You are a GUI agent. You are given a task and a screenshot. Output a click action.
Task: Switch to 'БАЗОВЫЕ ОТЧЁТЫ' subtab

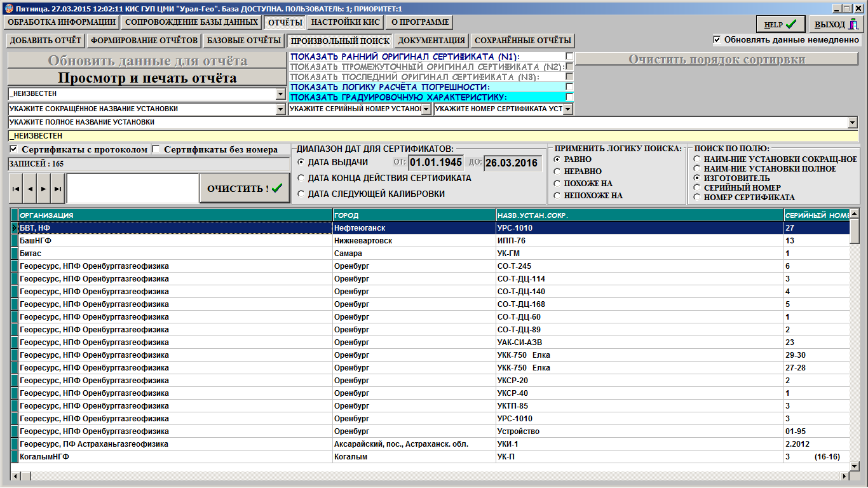244,41
